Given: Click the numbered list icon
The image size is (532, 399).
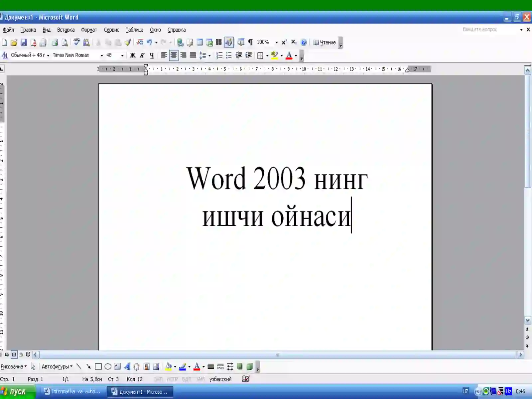Looking at the screenshot, I should [219, 56].
